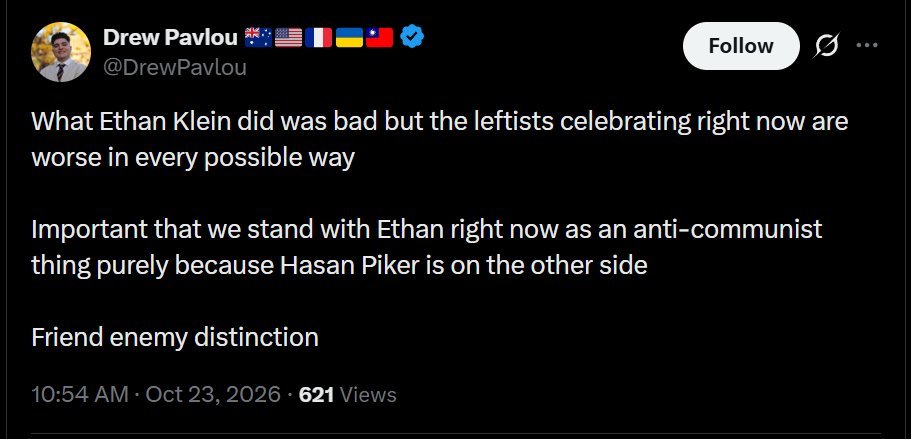Click the Taiwan flag emoji
Image resolution: width=911 pixels, height=439 pixels.
pos(379,38)
